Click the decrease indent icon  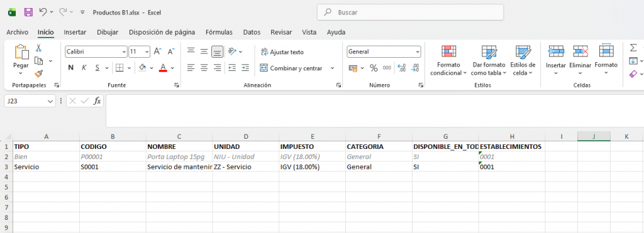232,68
